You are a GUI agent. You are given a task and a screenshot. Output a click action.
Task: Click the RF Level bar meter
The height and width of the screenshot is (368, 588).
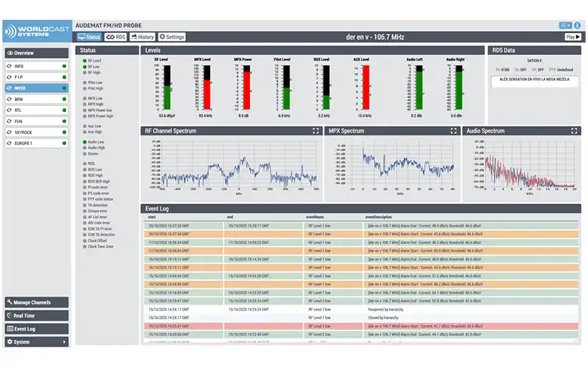[168, 88]
